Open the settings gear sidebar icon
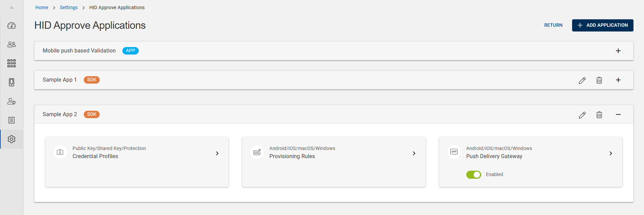The height and width of the screenshot is (215, 644). 12,139
